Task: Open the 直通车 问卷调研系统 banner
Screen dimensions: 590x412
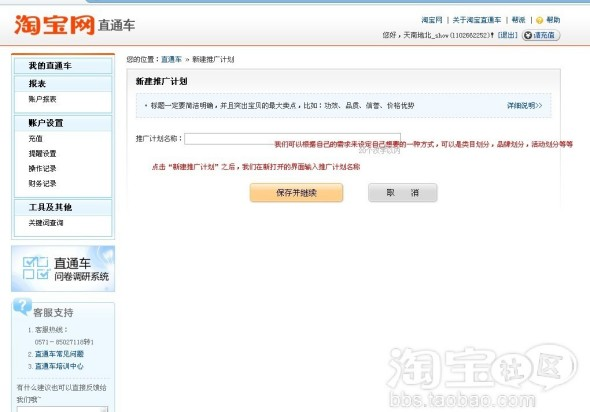Action: [x=63, y=269]
